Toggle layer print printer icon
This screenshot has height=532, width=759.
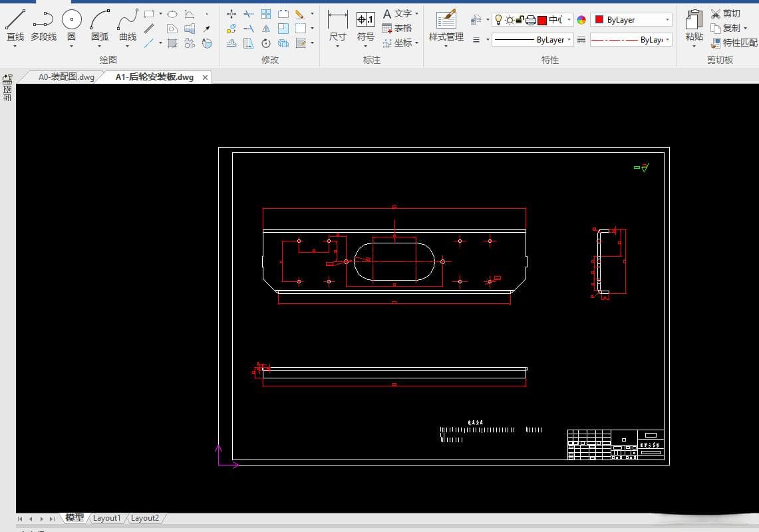click(531, 20)
